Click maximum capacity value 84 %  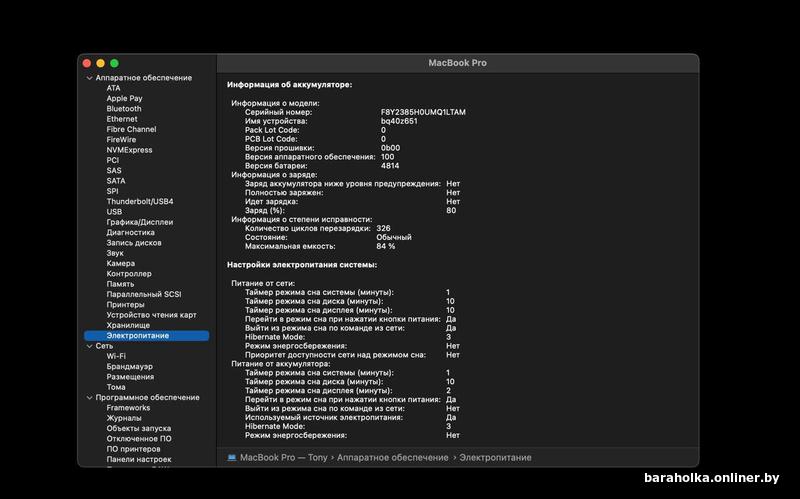point(386,246)
